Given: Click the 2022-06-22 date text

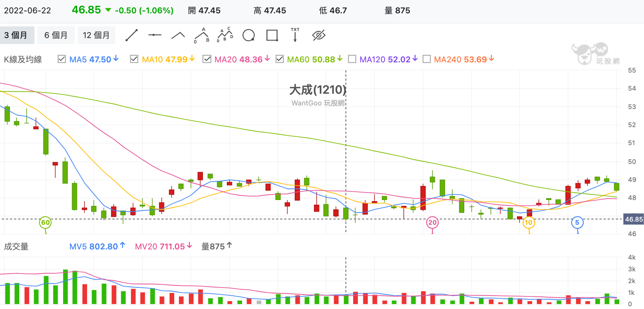Looking at the screenshot, I should click(x=27, y=11).
